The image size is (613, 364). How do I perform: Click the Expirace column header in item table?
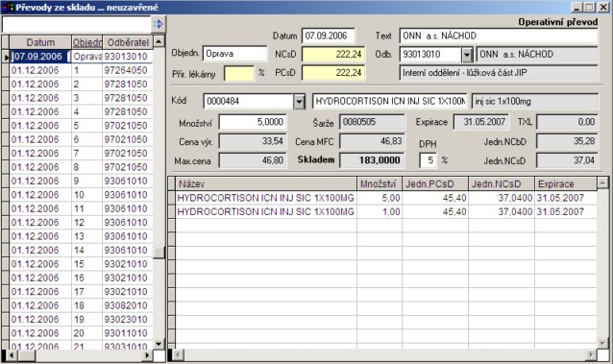(566, 183)
